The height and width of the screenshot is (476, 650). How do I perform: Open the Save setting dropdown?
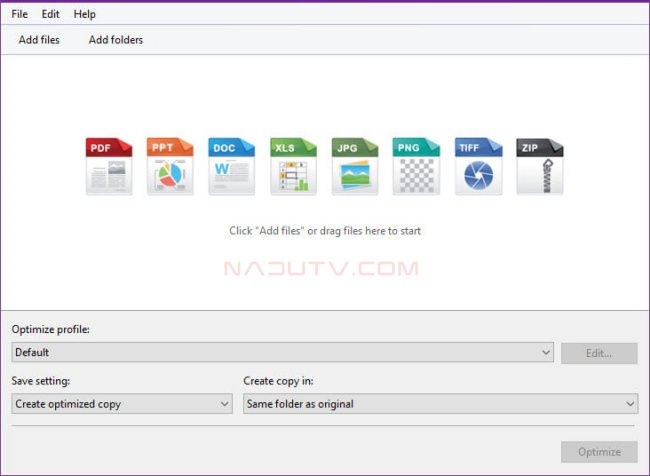point(122,404)
